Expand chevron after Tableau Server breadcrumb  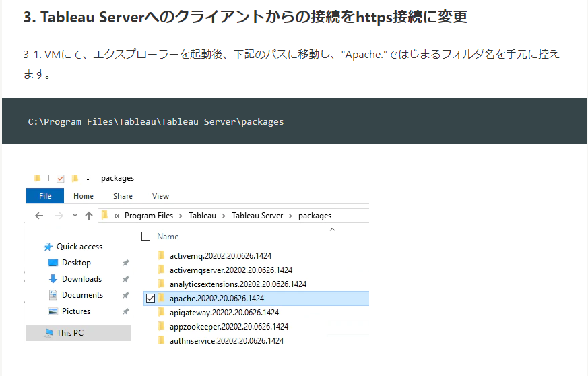pos(290,216)
